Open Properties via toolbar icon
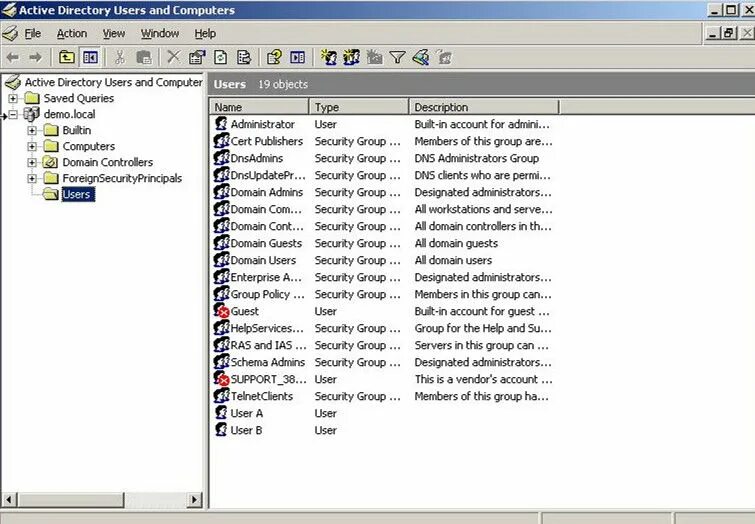This screenshot has height=524, width=755. click(197, 58)
